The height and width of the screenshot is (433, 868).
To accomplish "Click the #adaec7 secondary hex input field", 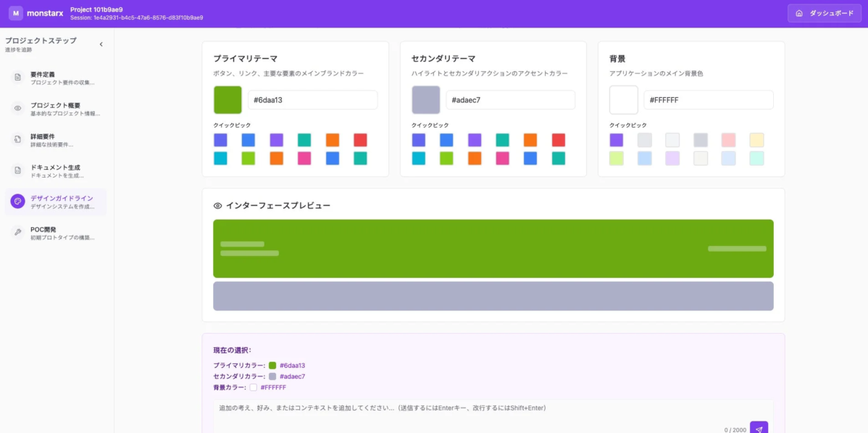I will pos(511,99).
